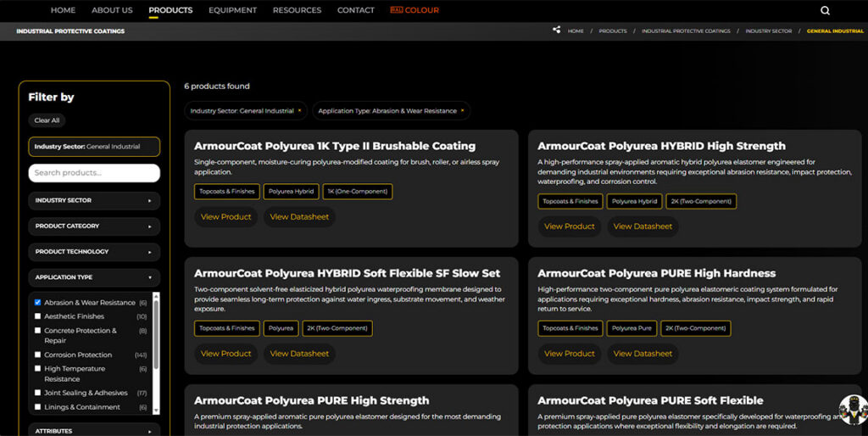Viewport: 868px width, 436px height.
Task: Click the Search products input field
Action: tap(94, 173)
